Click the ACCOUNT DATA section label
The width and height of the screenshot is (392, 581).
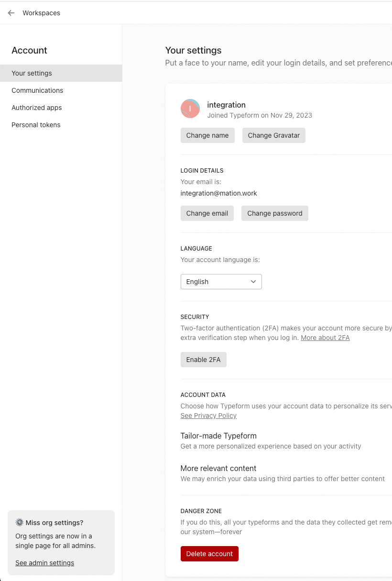(203, 395)
